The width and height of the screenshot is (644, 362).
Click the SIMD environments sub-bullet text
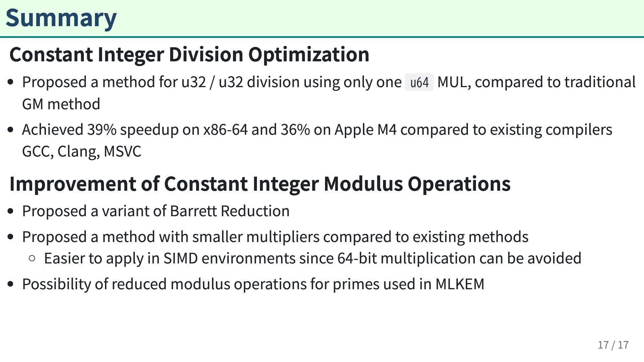click(312, 258)
